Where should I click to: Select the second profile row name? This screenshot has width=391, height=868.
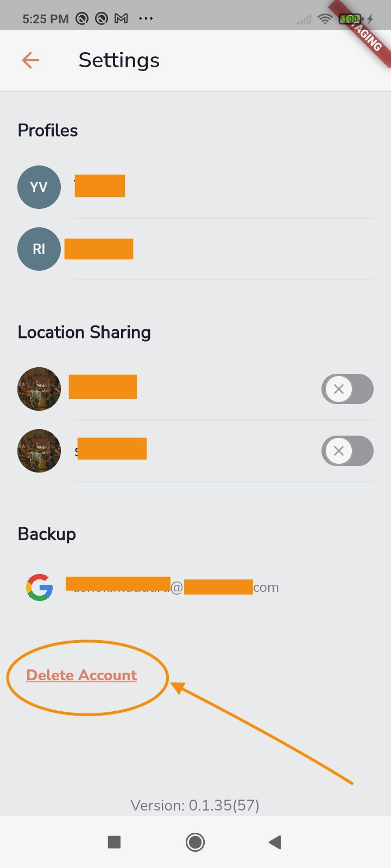(99, 249)
